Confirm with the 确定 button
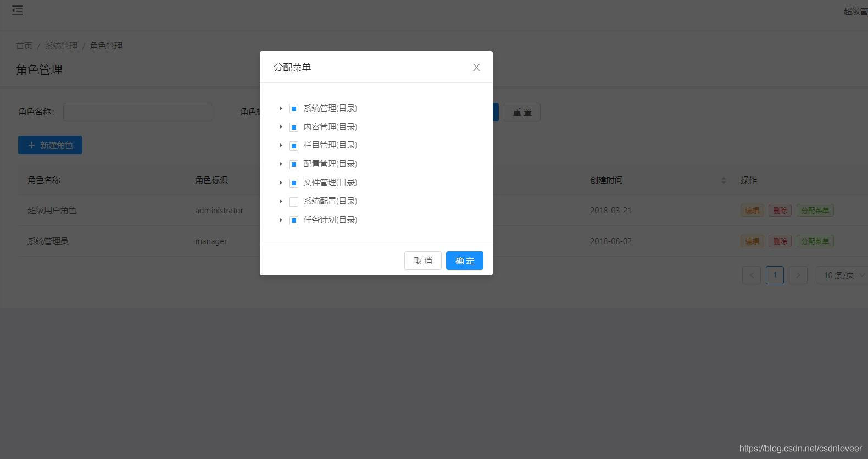Viewport: 868px width, 459px height. (465, 261)
